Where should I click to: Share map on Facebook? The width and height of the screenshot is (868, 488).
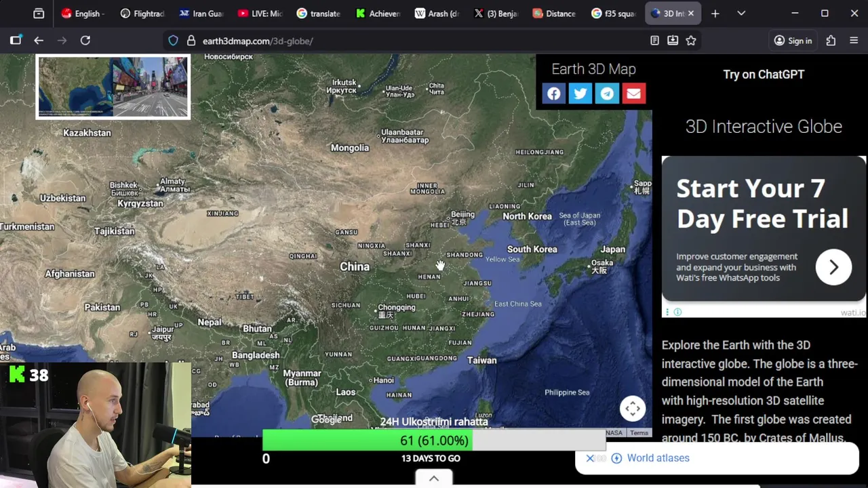[x=554, y=94]
